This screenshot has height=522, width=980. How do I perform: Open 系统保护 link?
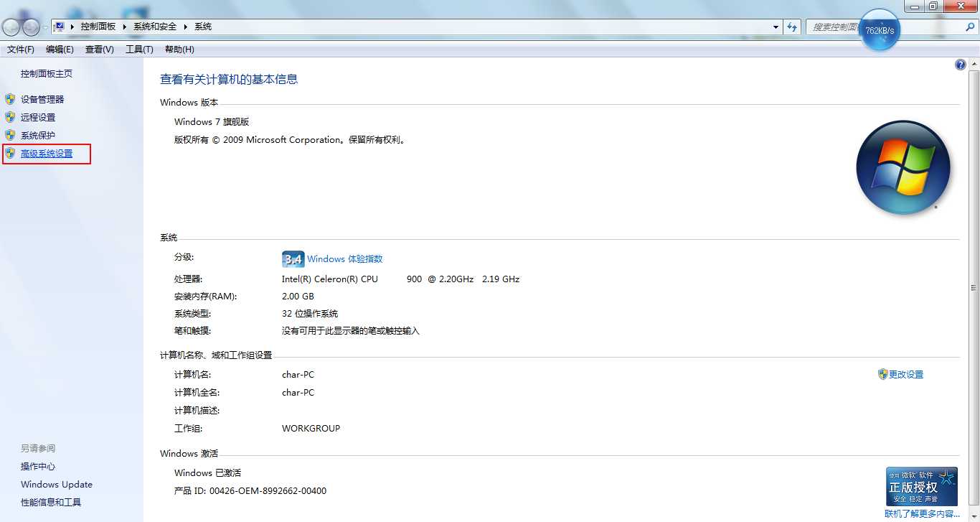(x=38, y=135)
